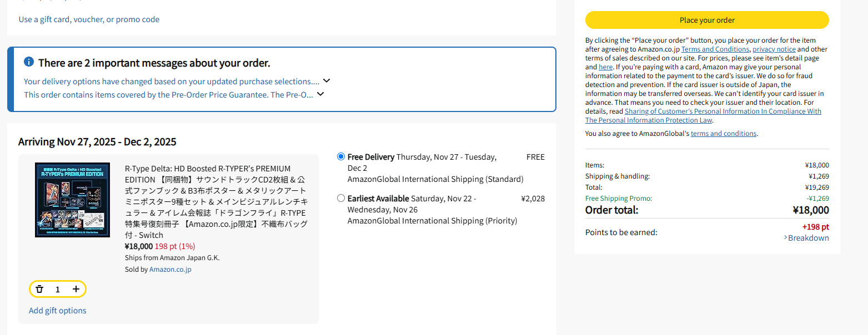Open Use a gift card, voucher, or promo code
The height and width of the screenshot is (335, 868).
[x=89, y=19]
